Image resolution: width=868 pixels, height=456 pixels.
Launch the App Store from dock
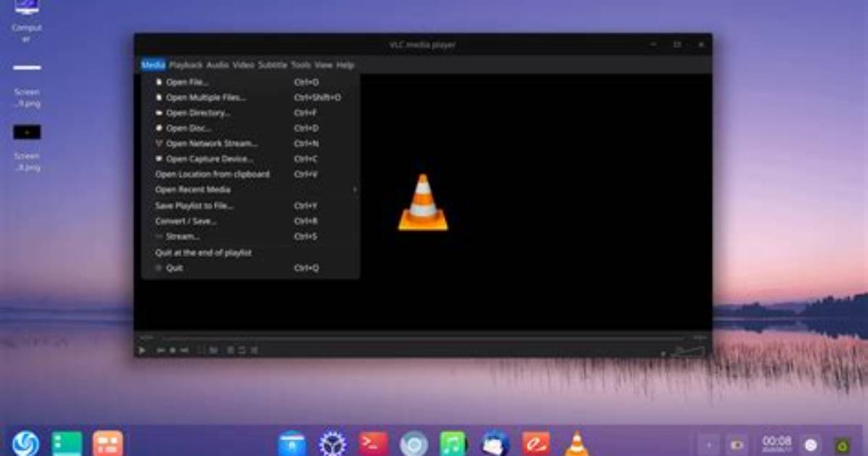(292, 444)
